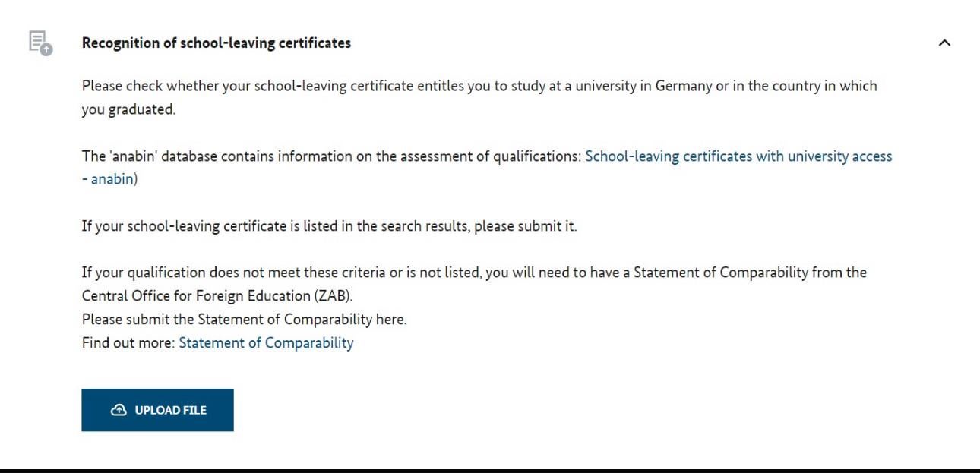The height and width of the screenshot is (473, 980).
Task: Open the 'Statement of Comparability' link
Action: coord(266,342)
